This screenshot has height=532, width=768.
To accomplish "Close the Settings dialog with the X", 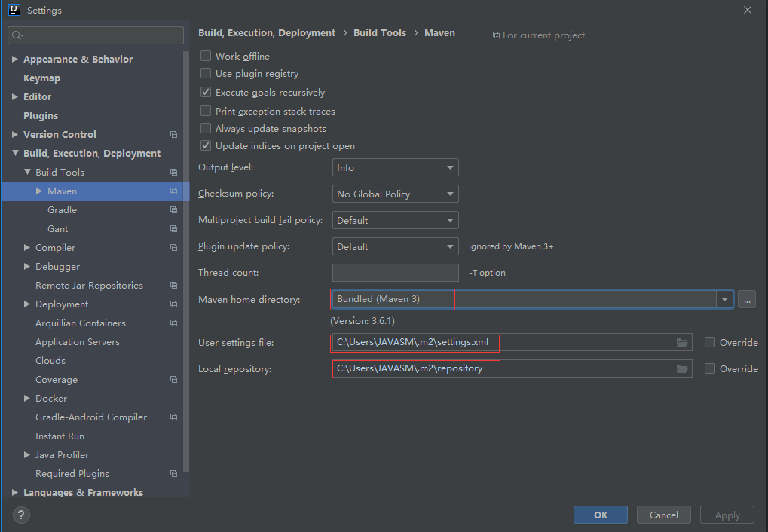I will [748, 10].
